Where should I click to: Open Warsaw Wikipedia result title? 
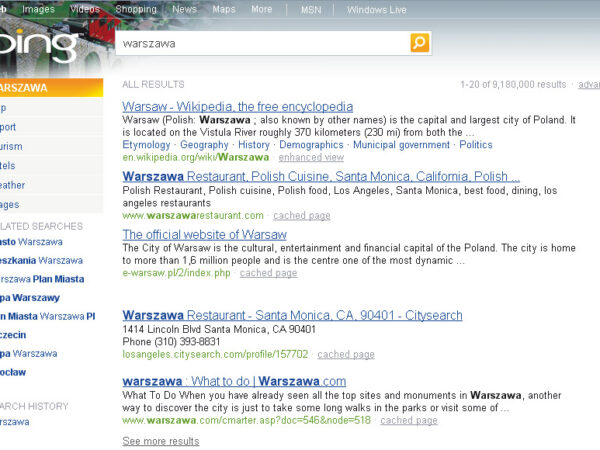(237, 106)
